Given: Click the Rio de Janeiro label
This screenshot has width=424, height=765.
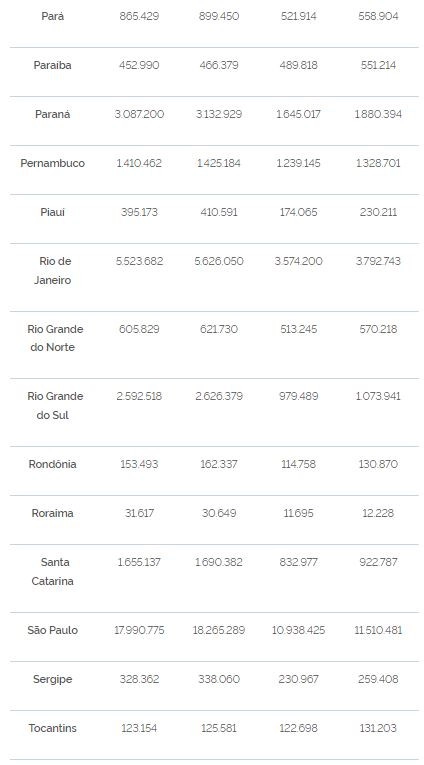Looking at the screenshot, I should coord(53,270).
